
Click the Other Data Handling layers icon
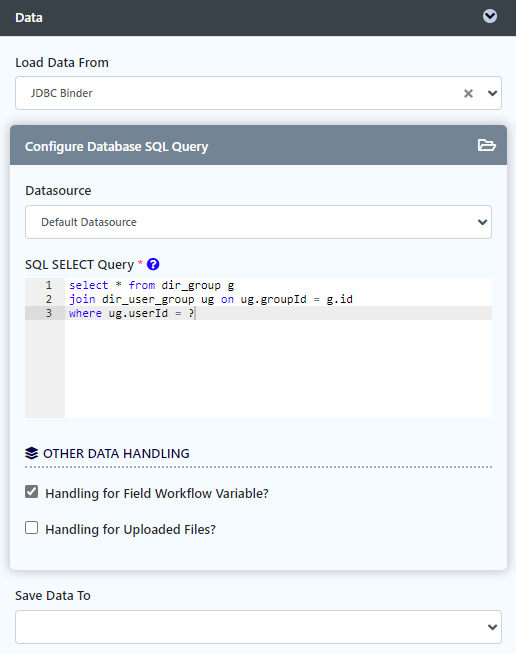pos(31,453)
